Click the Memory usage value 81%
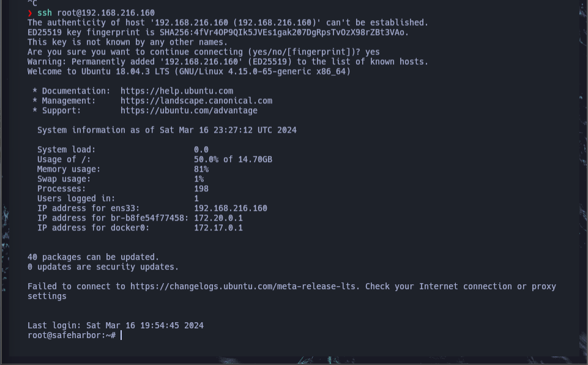The width and height of the screenshot is (588, 365). click(201, 169)
